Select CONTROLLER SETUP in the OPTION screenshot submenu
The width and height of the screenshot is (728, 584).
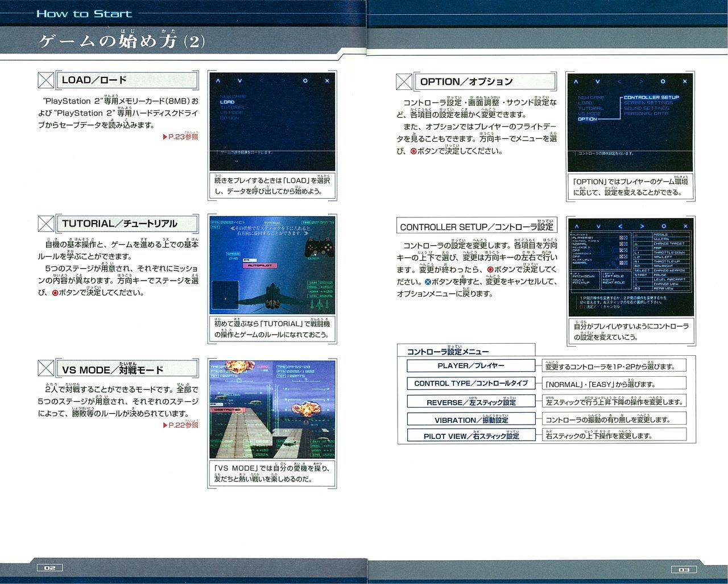pyautogui.click(x=651, y=97)
